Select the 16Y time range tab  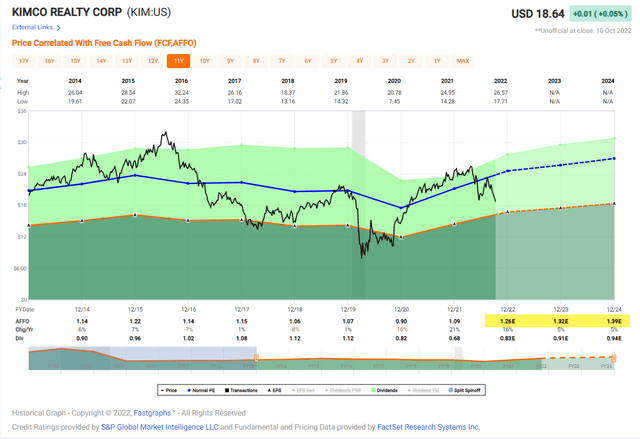pos(49,61)
